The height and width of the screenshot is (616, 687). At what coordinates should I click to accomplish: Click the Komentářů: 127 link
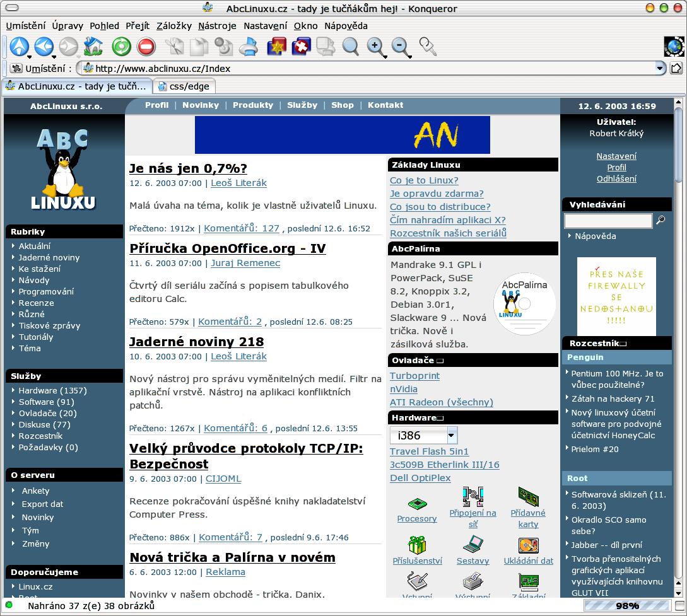[242, 228]
